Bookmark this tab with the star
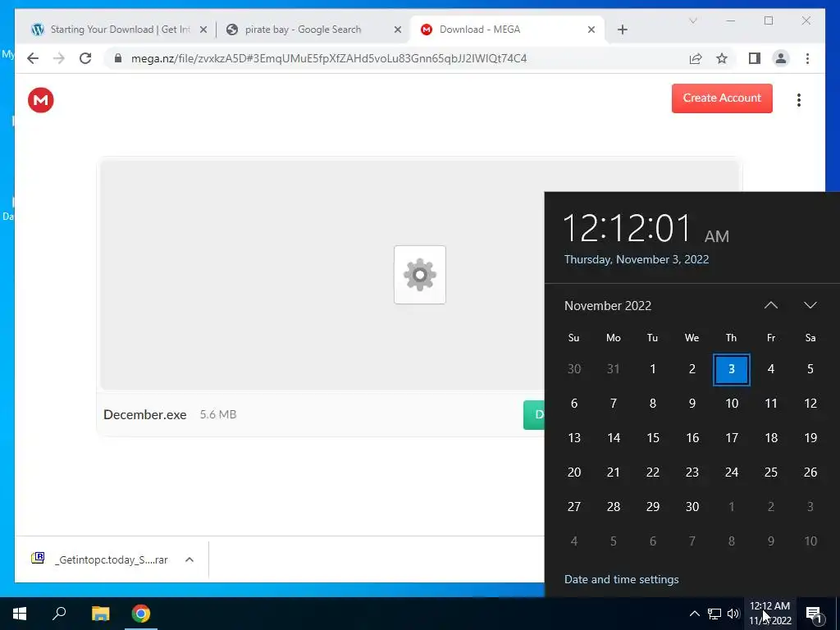 click(722, 58)
